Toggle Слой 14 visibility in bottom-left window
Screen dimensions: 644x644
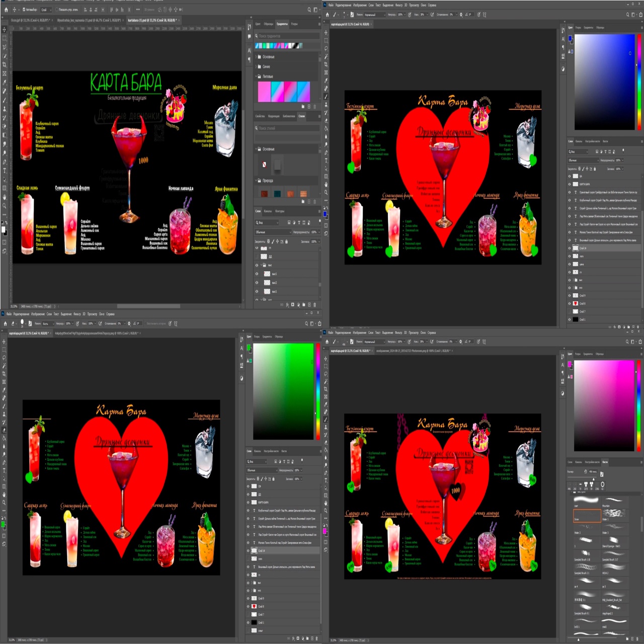tap(248, 550)
